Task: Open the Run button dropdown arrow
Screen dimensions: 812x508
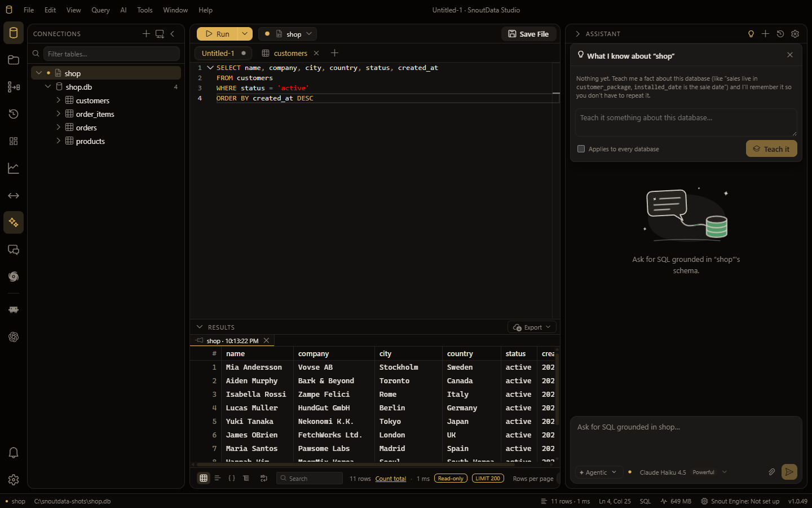Action: point(245,34)
